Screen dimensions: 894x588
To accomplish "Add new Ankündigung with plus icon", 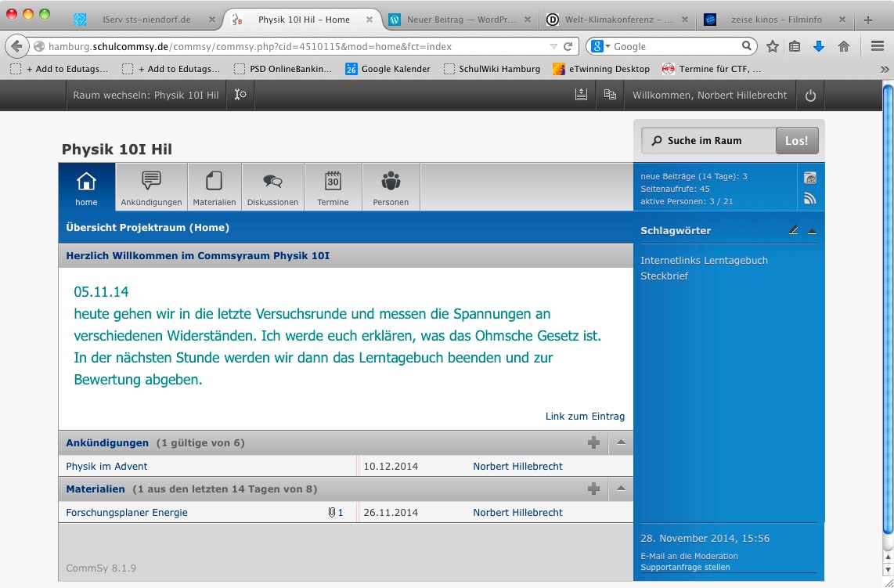I will [x=593, y=442].
